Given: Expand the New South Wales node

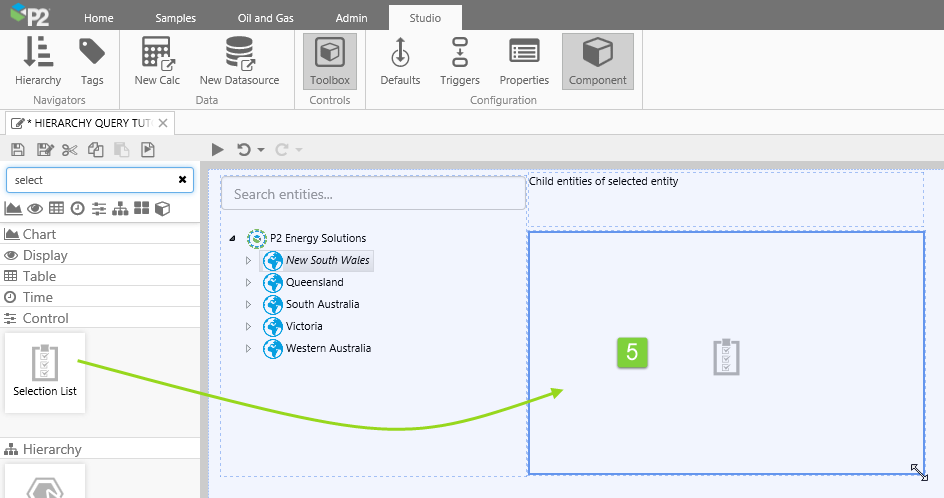Looking at the screenshot, I should 249,260.
